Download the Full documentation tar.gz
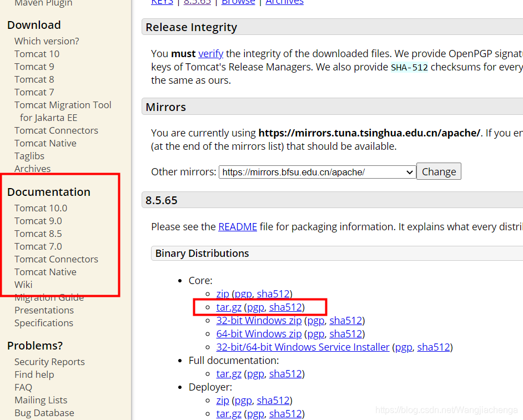Image resolution: width=523 pixels, height=420 pixels. pyautogui.click(x=229, y=373)
